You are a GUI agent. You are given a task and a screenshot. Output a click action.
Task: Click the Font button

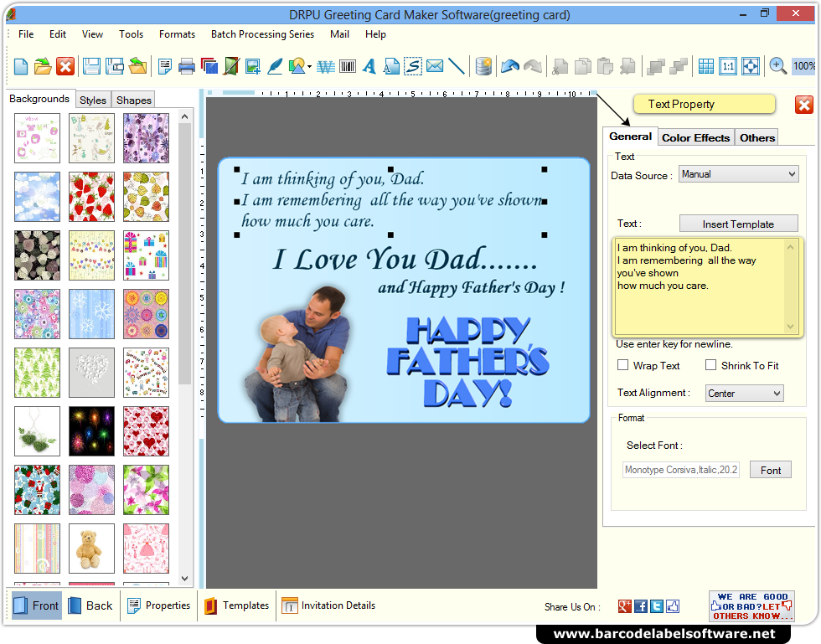(x=770, y=470)
